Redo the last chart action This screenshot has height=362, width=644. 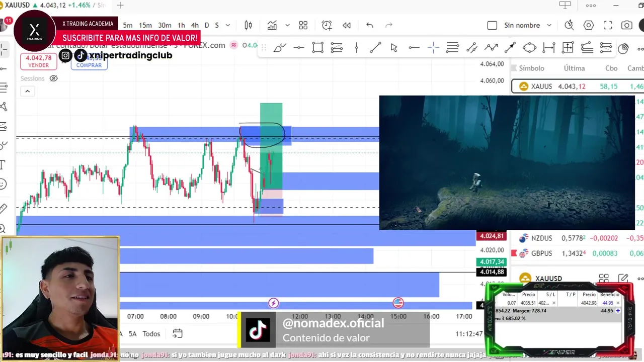(388, 25)
